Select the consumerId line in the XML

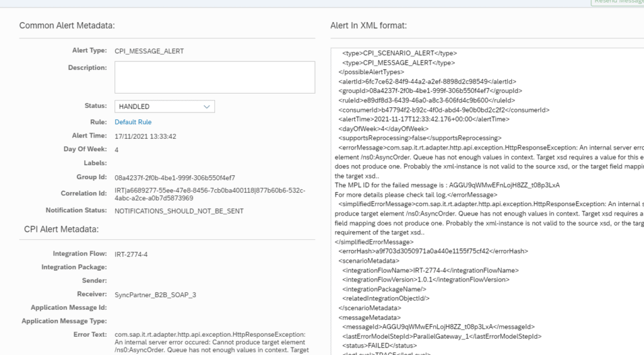444,110
